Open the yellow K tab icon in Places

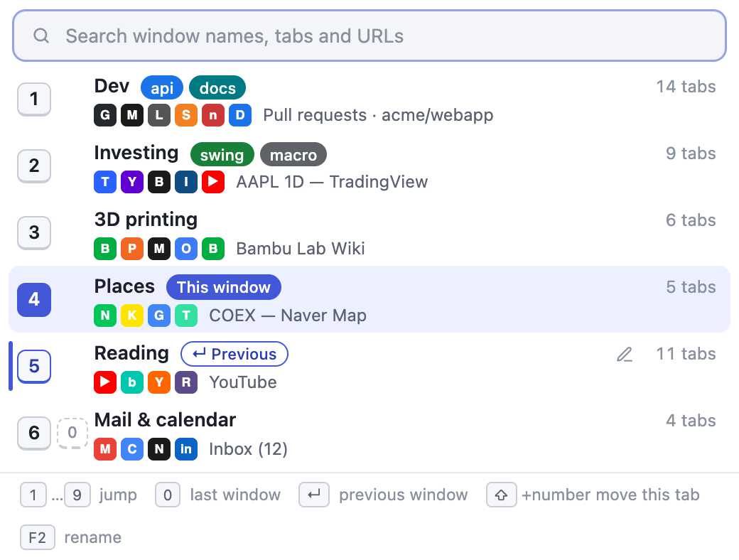(132, 316)
